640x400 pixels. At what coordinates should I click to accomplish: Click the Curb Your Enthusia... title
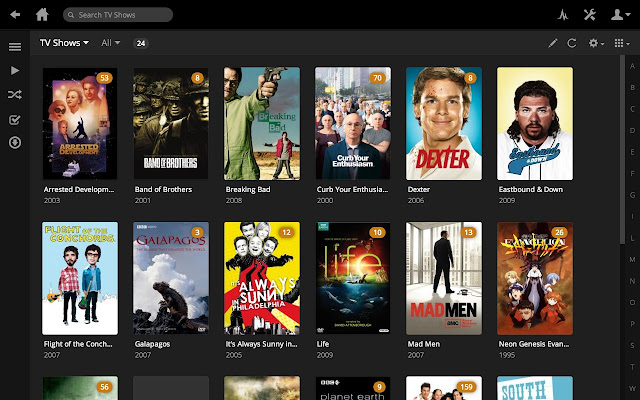point(352,189)
